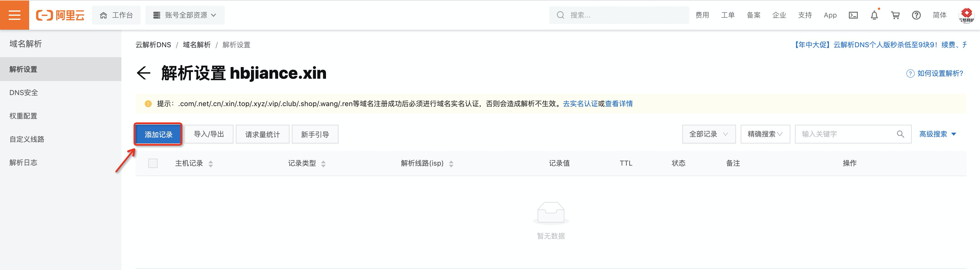Switch to DNS安全 in the sidebar
This screenshot has width=980, height=270.
coord(24,92)
